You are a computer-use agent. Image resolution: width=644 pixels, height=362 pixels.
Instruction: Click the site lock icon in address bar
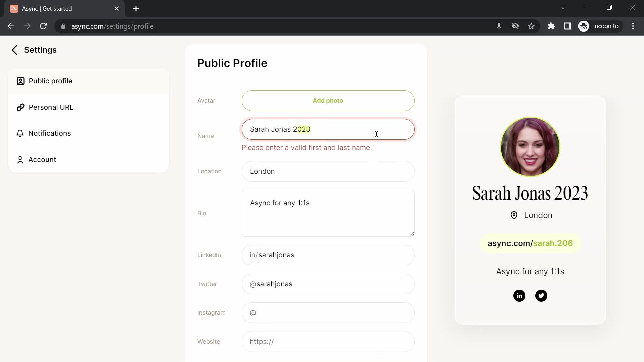63,26
